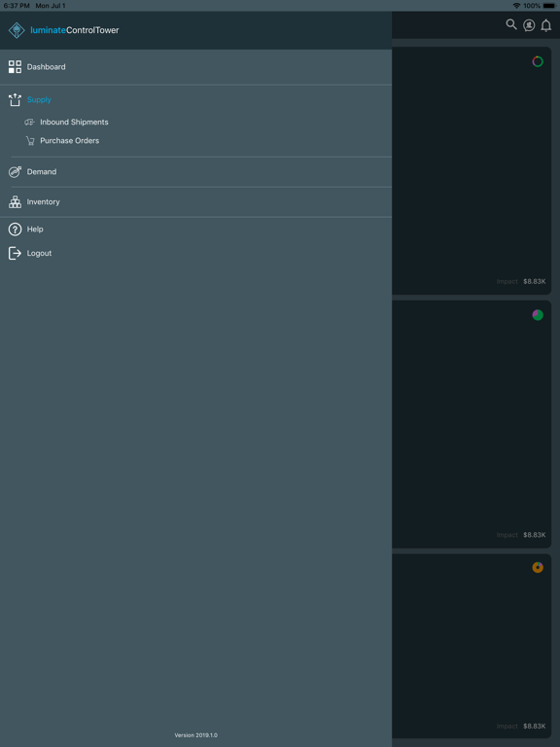This screenshot has height=747, width=560.
Task: Click the Logout arrow icon
Action: (x=15, y=253)
